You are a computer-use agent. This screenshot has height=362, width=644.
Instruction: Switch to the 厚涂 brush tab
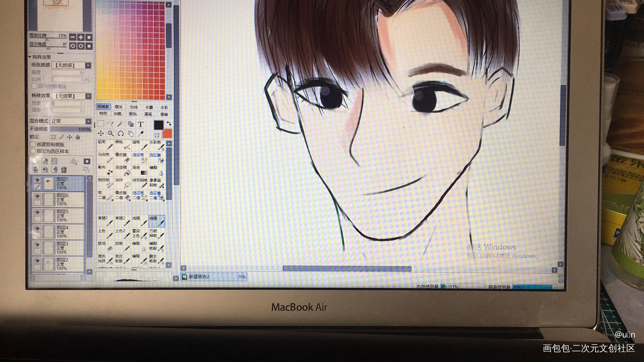coord(118,107)
